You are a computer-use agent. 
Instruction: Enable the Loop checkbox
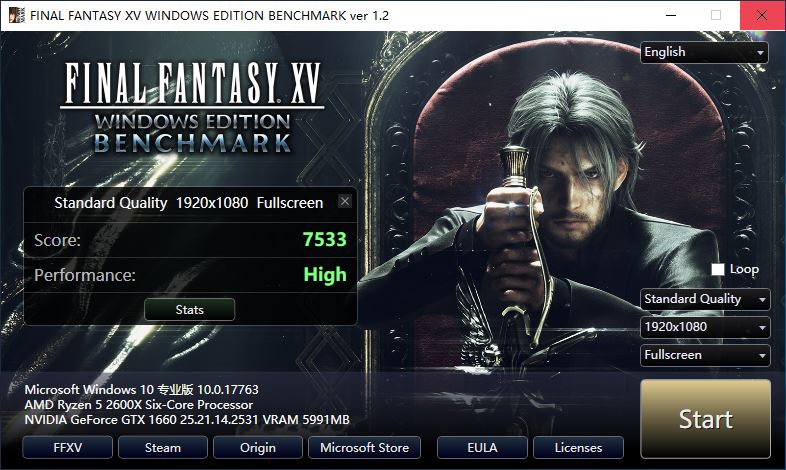pyautogui.click(x=717, y=270)
